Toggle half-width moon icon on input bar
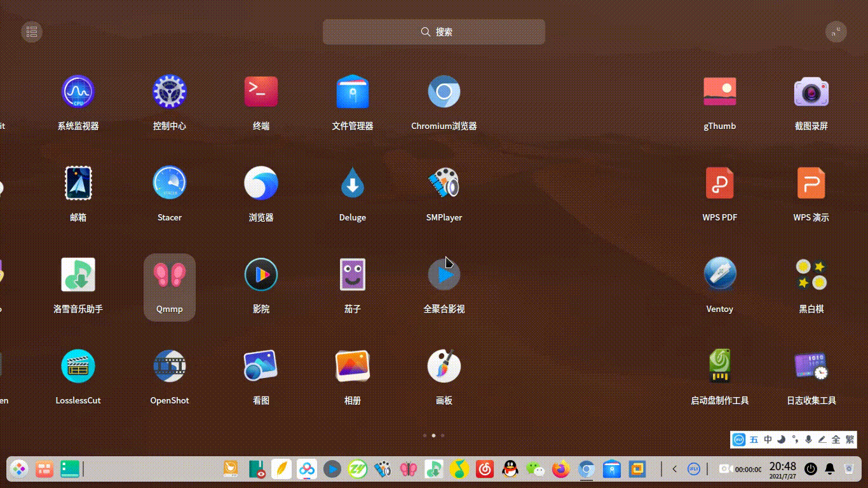Viewport: 868px width, 488px height. (x=782, y=439)
